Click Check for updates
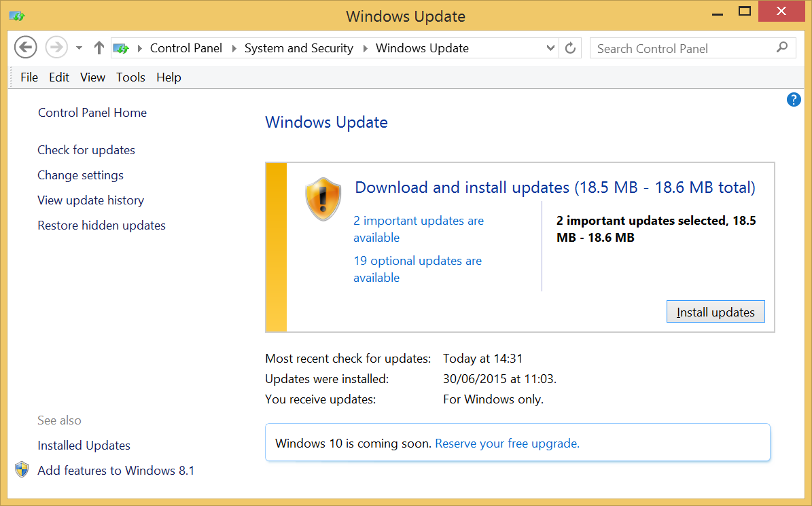 click(x=86, y=150)
